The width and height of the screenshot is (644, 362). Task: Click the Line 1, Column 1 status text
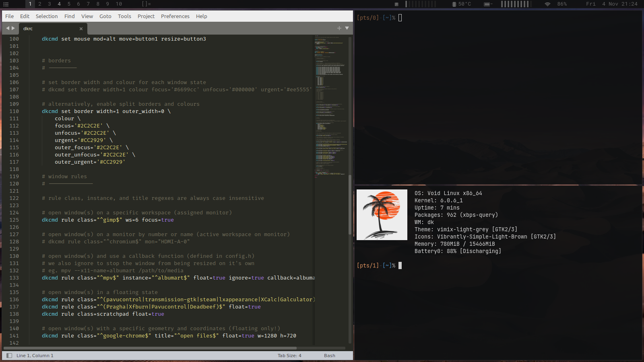35,356
